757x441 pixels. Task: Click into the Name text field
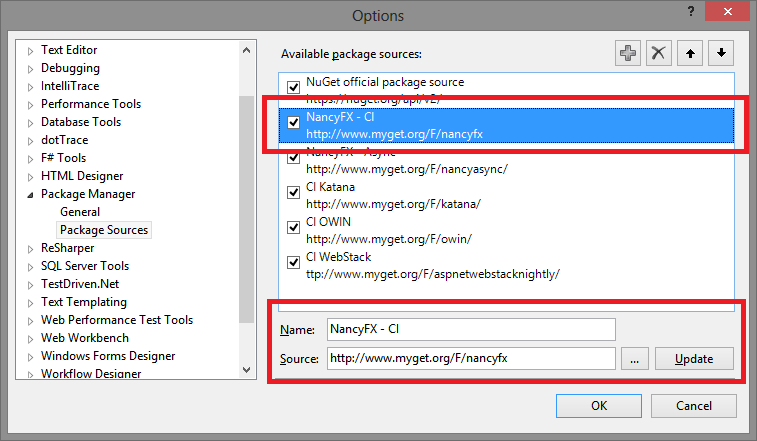(x=471, y=329)
